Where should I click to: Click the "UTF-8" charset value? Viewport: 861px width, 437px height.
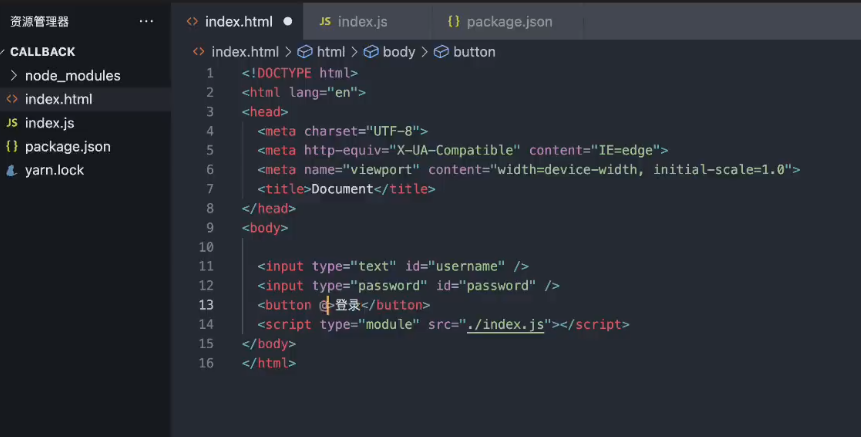click(393, 131)
